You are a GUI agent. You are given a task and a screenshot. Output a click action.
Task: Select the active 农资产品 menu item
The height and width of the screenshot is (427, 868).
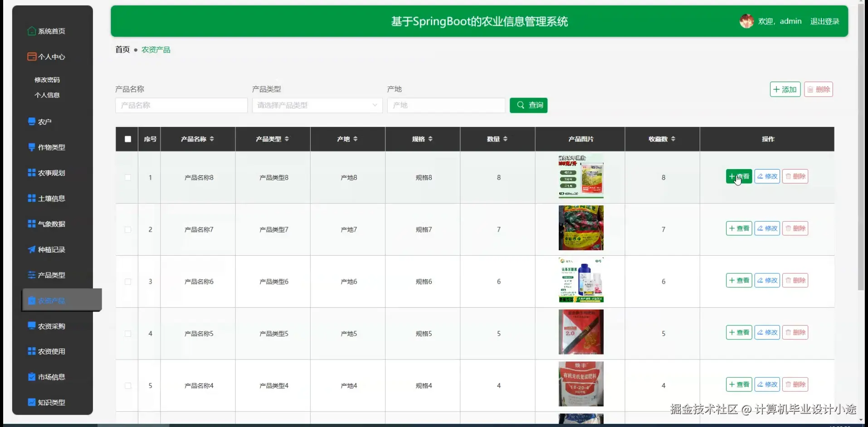pyautogui.click(x=62, y=300)
